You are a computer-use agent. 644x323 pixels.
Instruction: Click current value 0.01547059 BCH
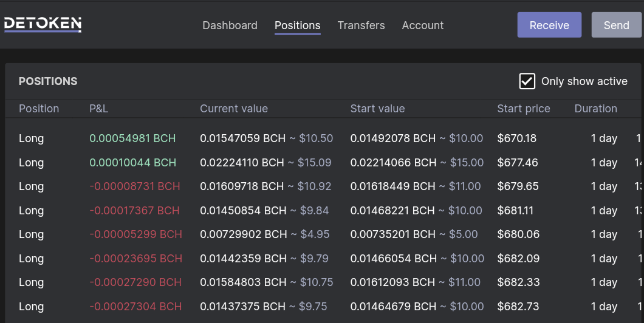click(243, 138)
